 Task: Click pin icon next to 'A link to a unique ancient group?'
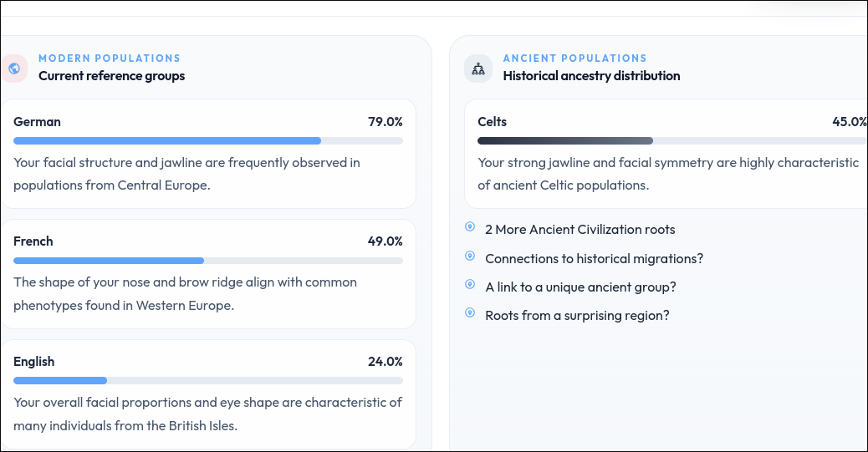470,284
